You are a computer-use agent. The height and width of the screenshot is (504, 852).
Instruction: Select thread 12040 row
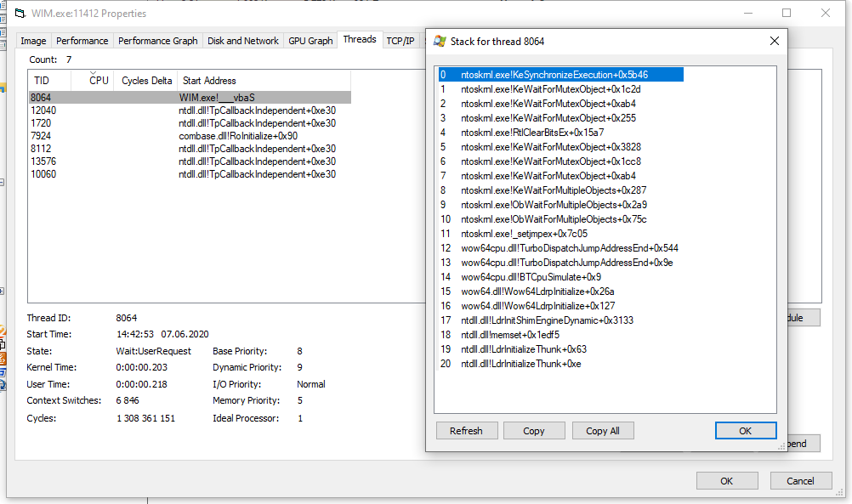tap(190, 110)
